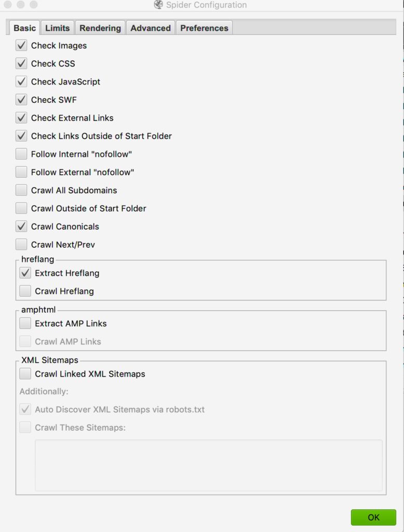Uncheck the Check Images checkbox
Image resolution: width=404 pixels, height=532 pixels.
21,45
